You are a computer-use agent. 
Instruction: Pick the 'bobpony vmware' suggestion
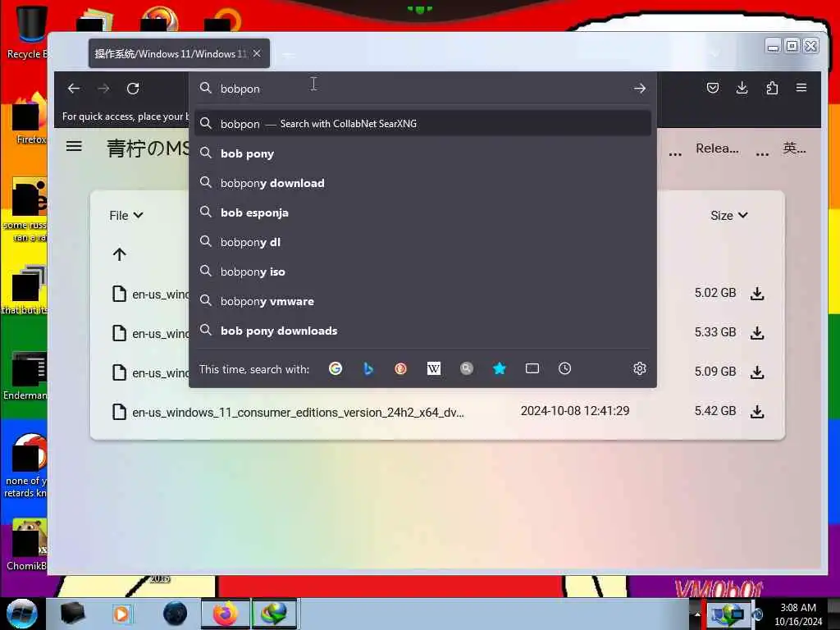pos(422,301)
